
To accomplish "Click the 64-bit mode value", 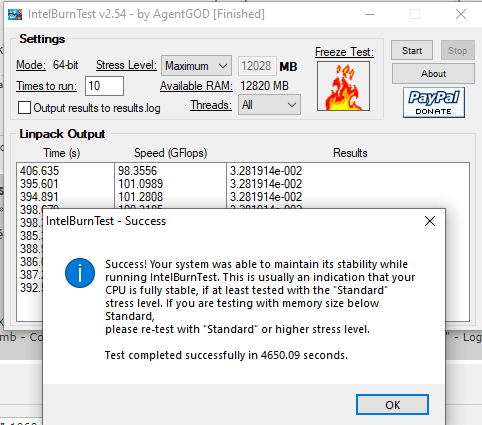I will tap(66, 65).
